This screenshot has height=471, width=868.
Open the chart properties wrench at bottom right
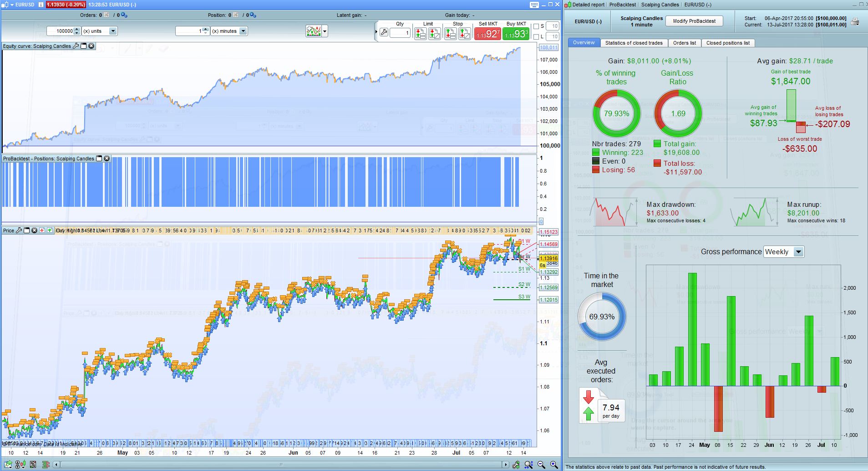click(516, 465)
